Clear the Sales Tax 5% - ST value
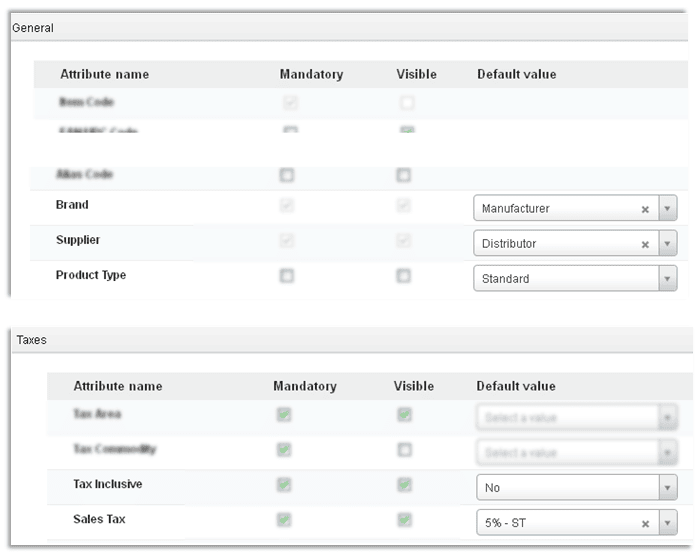This screenshot has height=558, width=700. point(645,522)
